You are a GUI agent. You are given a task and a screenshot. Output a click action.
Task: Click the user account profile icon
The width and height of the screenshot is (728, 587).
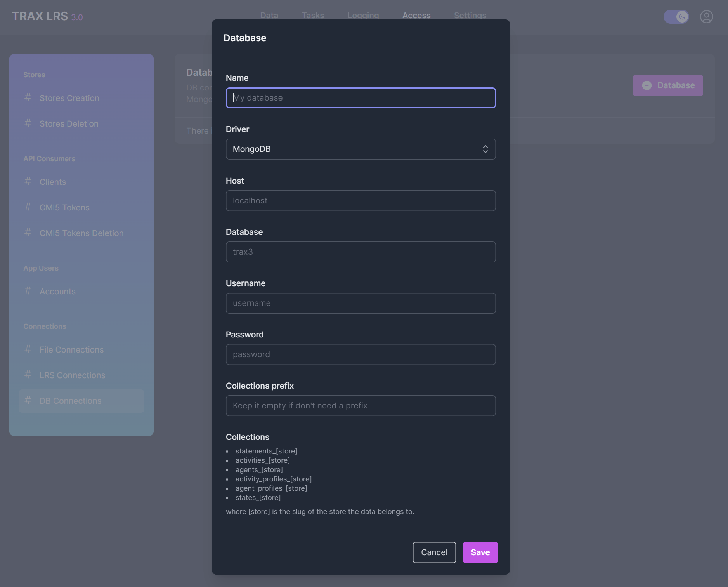[x=706, y=17]
